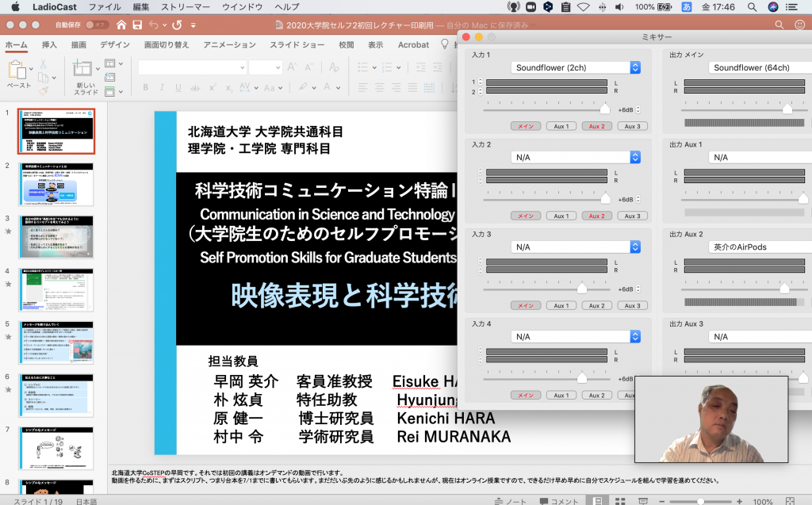The height and width of the screenshot is (505, 812).
Task: Click the Superscript icon
Action: point(213,87)
